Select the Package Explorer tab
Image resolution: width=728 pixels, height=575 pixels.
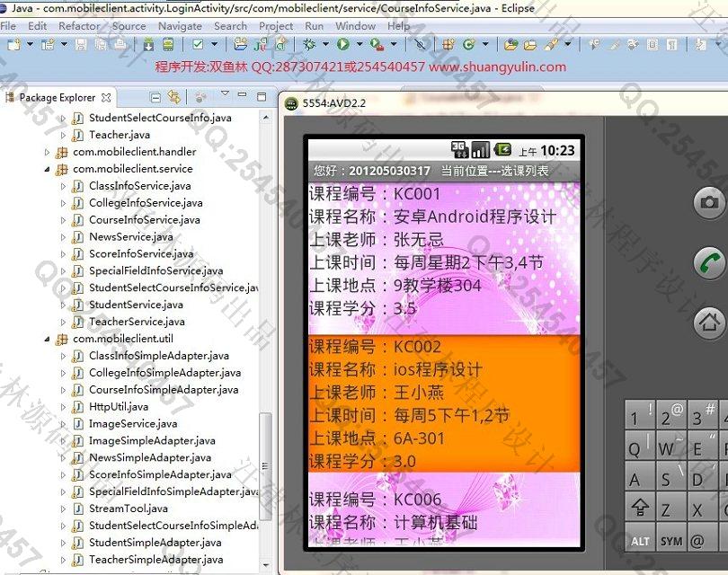tap(58, 97)
